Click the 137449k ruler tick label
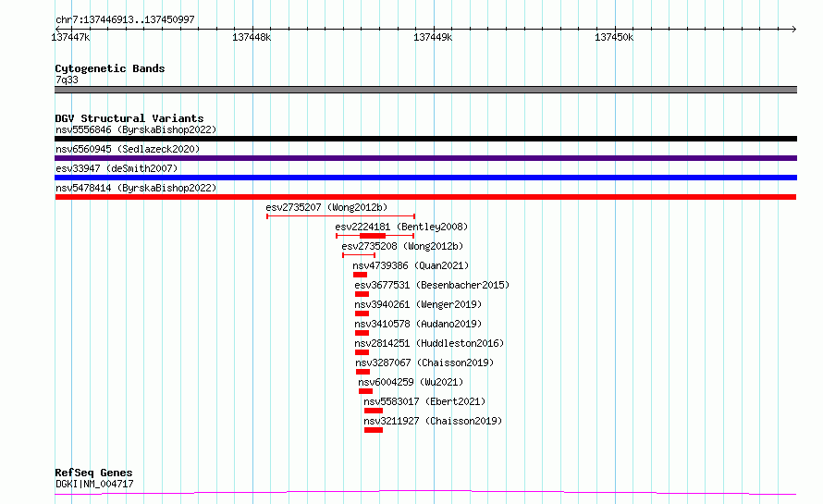The width and height of the screenshot is (823, 504). [x=433, y=37]
